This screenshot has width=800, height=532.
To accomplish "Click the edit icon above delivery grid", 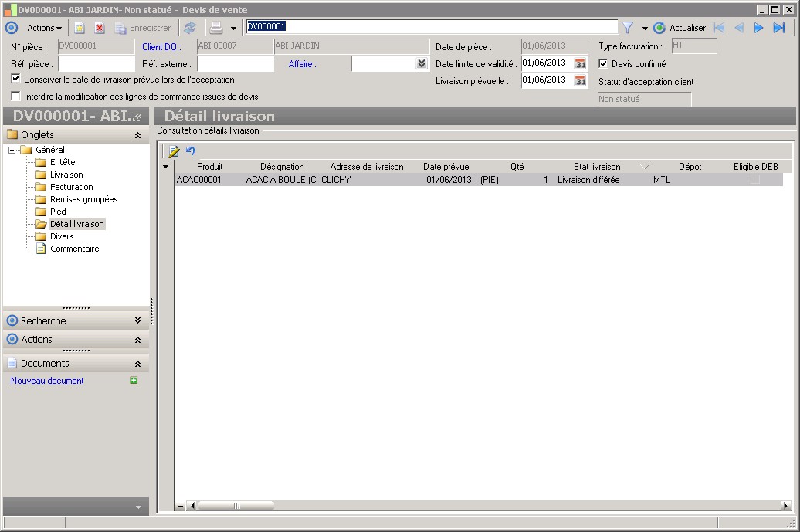I will tap(174, 151).
